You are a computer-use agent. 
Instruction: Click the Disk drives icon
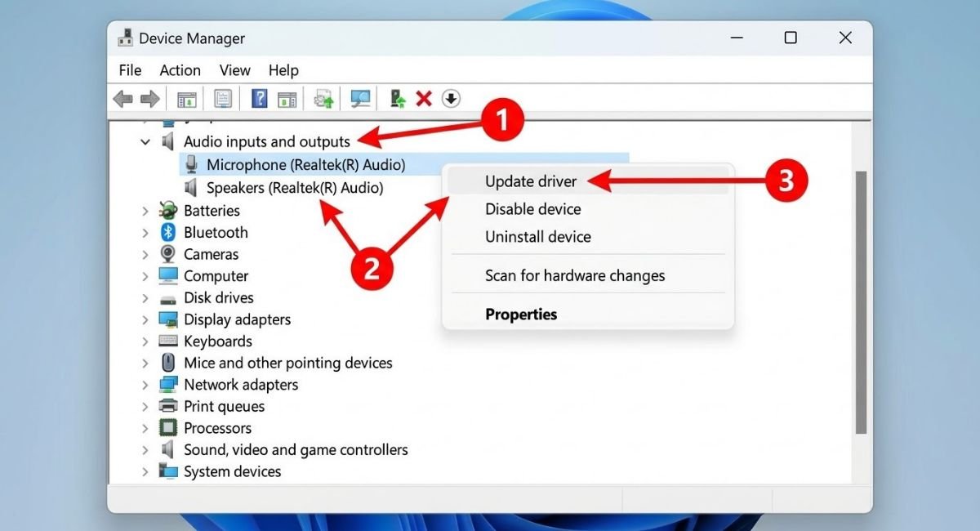(168, 298)
